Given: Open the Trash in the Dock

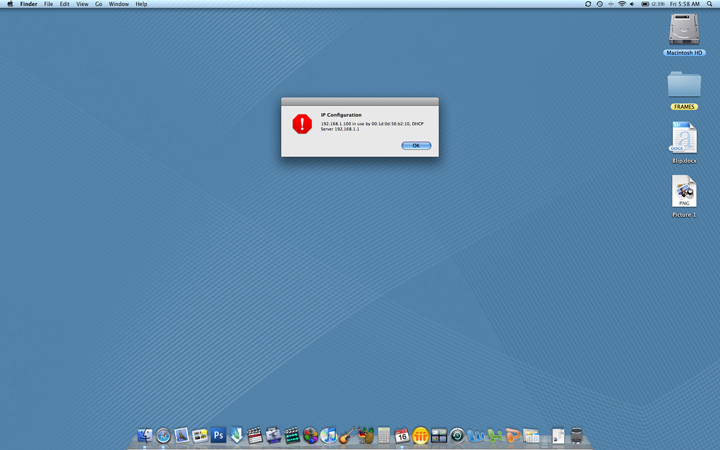Looking at the screenshot, I should pos(577,435).
